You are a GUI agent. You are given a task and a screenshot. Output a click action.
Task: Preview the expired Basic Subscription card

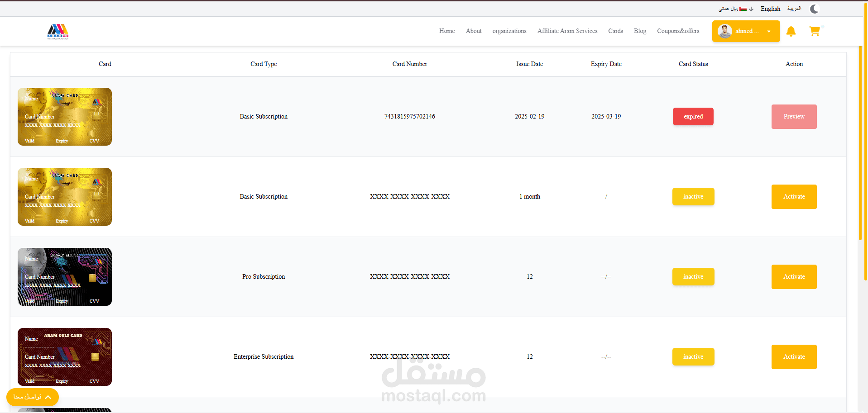(794, 117)
